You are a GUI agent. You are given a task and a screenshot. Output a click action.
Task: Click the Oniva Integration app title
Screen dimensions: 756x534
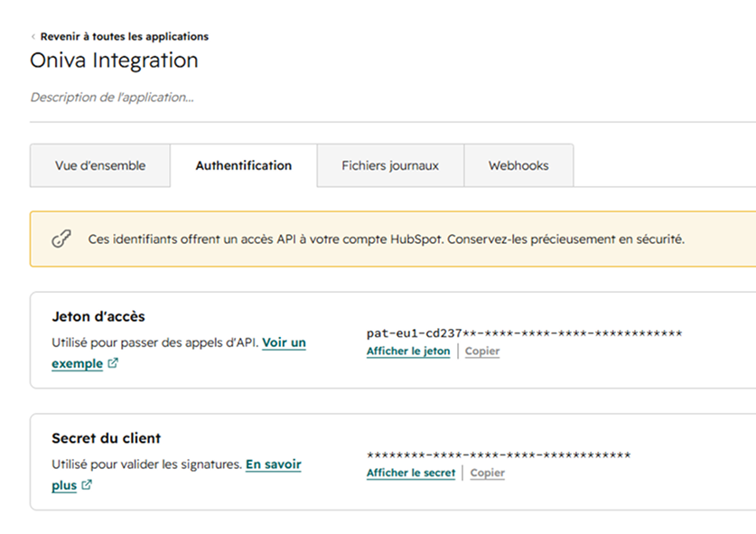pos(114,61)
